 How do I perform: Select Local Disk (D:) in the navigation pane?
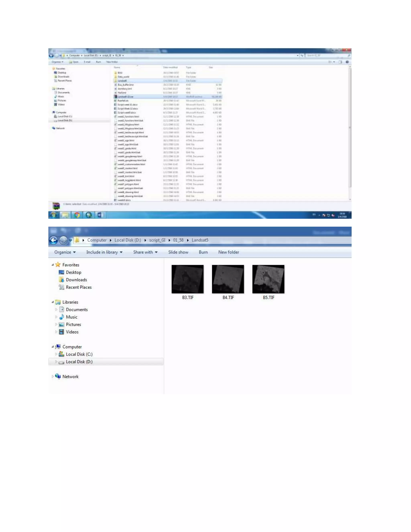coord(79,362)
